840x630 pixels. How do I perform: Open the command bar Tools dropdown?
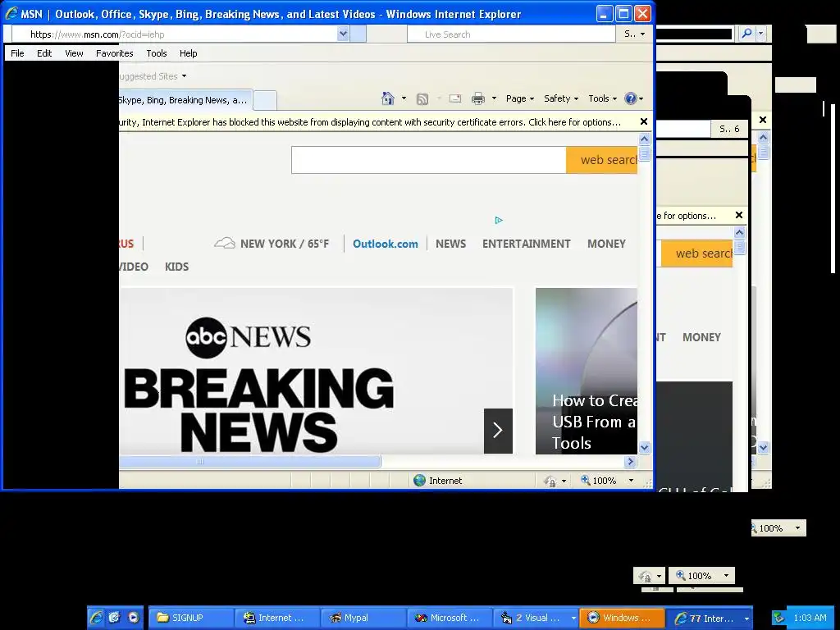click(x=603, y=98)
